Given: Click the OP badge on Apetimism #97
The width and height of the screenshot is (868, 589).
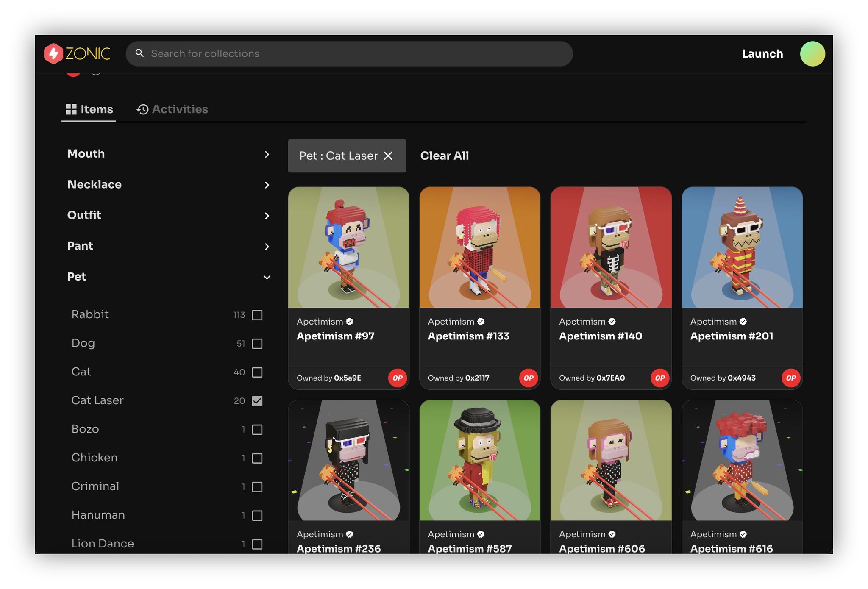Looking at the screenshot, I should pos(397,378).
